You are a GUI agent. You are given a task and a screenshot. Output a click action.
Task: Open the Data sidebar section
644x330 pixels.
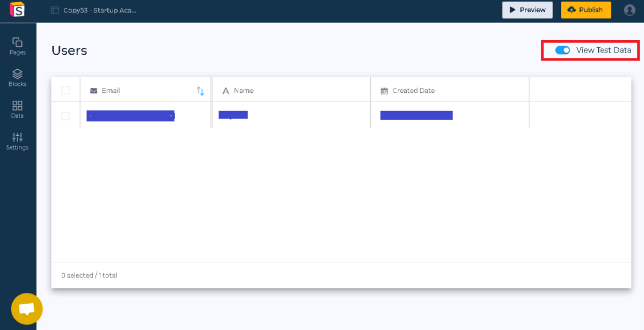coord(17,109)
